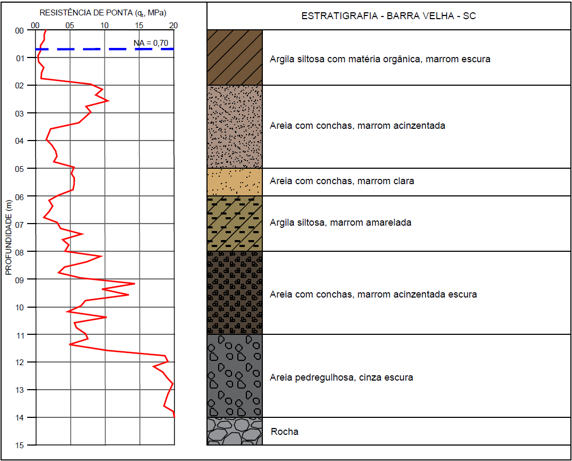Click the Rocha rock pattern swatch
The height and width of the screenshot is (461, 572).
[x=235, y=431]
